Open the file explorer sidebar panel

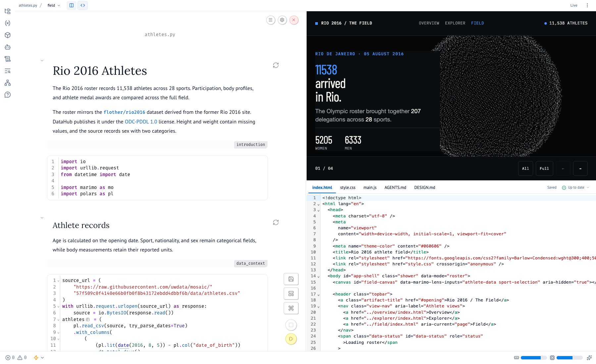click(8, 11)
